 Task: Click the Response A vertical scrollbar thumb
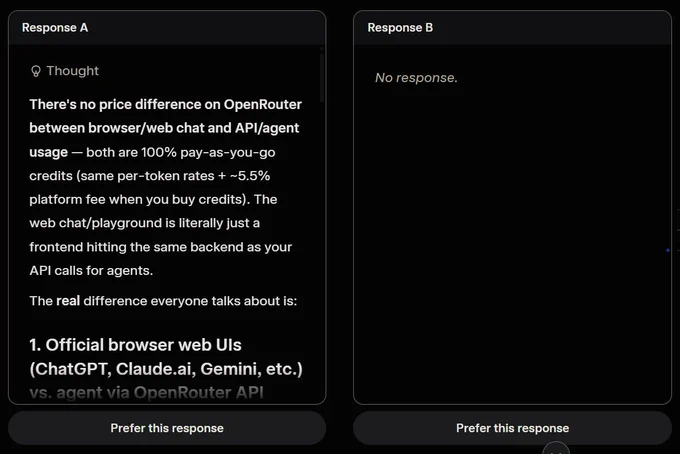point(322,75)
